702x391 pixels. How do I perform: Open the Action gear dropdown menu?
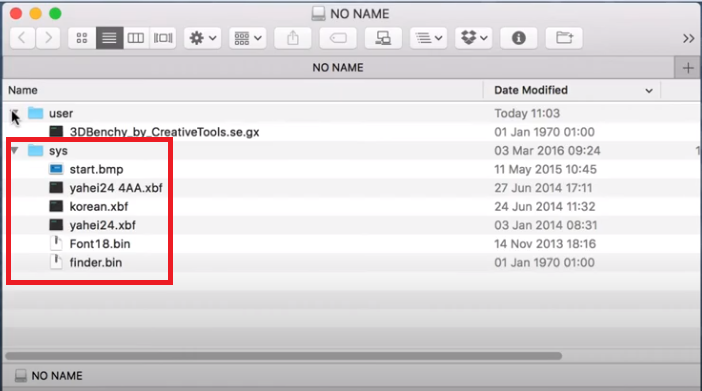pyautogui.click(x=202, y=38)
